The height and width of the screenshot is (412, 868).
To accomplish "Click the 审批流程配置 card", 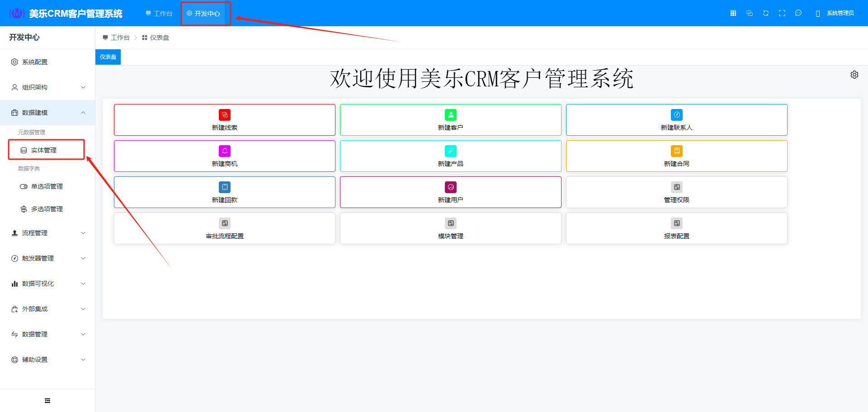I will 225,228.
